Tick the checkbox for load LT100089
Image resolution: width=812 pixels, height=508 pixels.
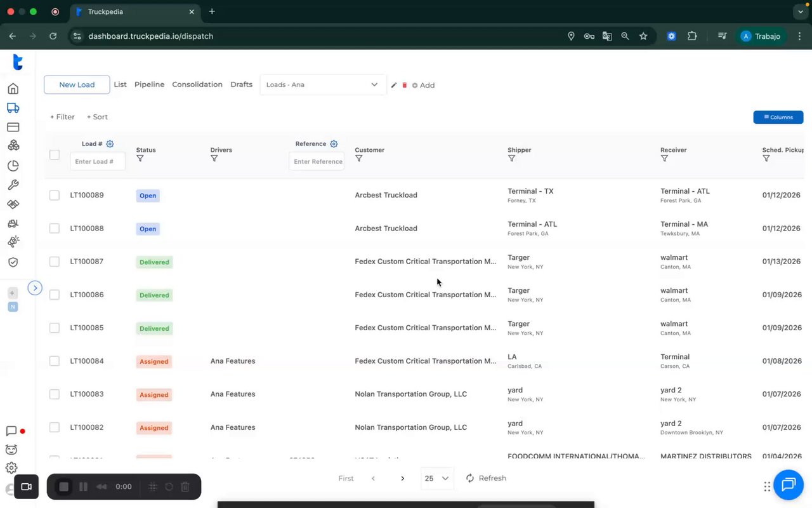coord(55,196)
